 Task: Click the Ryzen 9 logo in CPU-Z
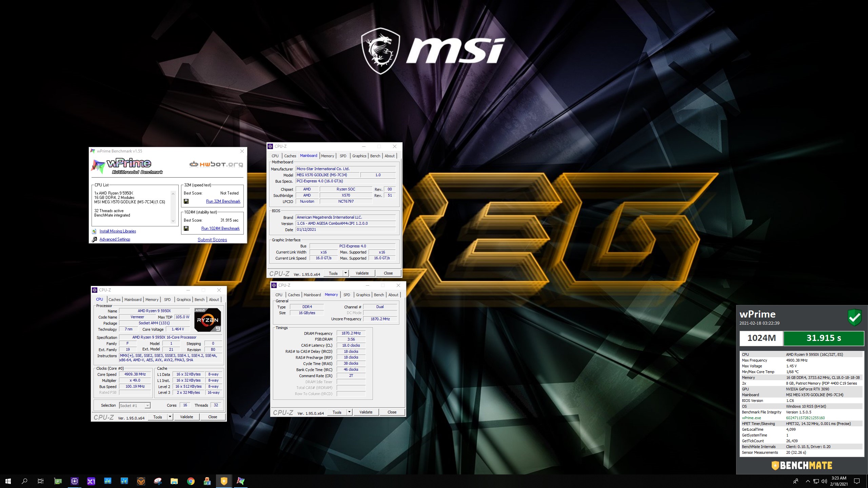click(x=208, y=320)
